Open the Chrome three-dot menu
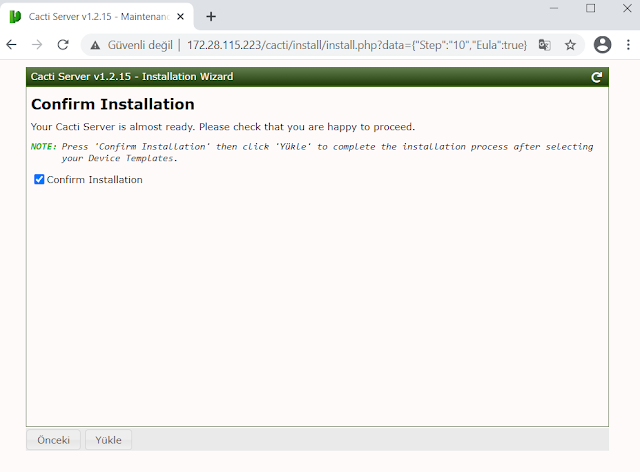 pos(628,45)
